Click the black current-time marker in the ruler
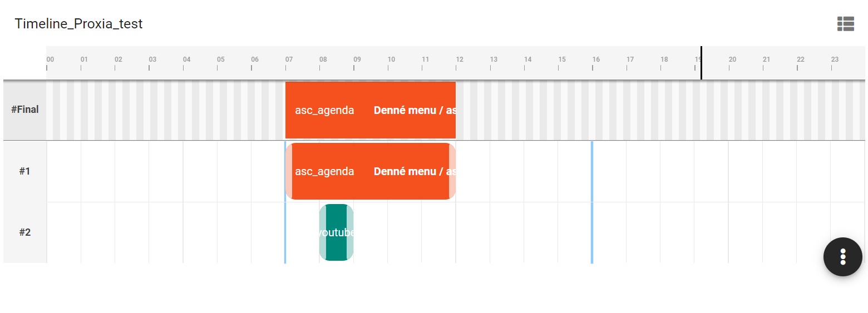The image size is (868, 313). coord(701,63)
